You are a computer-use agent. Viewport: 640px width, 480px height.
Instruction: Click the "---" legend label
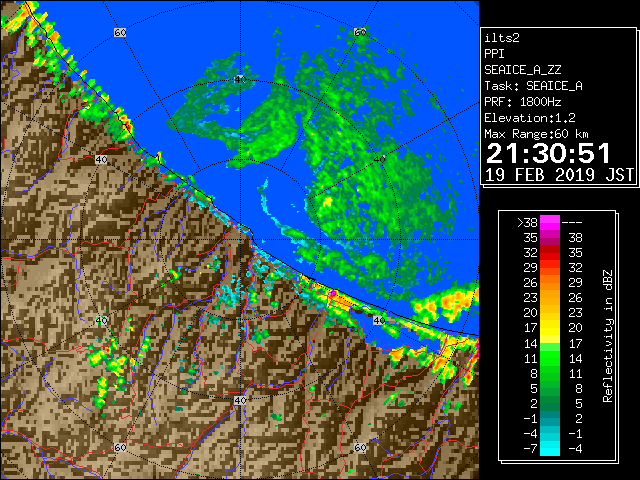tap(572, 223)
